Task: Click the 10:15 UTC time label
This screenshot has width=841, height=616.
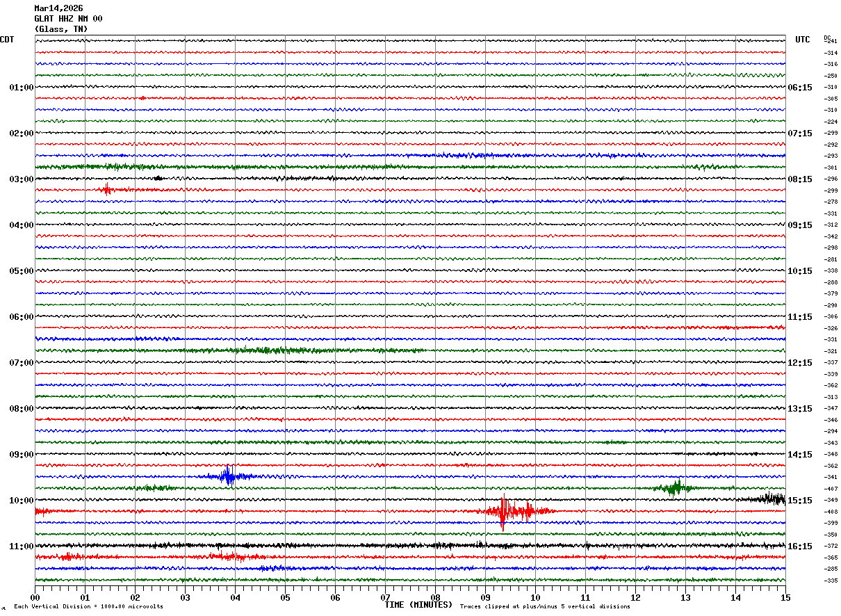Action: 800,271
